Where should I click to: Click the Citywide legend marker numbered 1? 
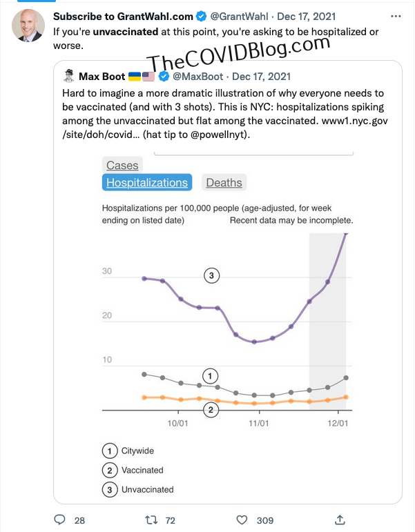(x=109, y=451)
